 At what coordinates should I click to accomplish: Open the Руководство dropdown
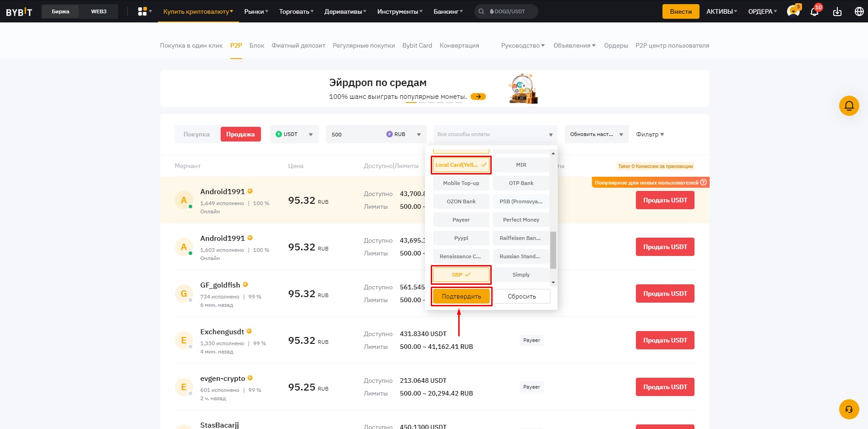523,45
